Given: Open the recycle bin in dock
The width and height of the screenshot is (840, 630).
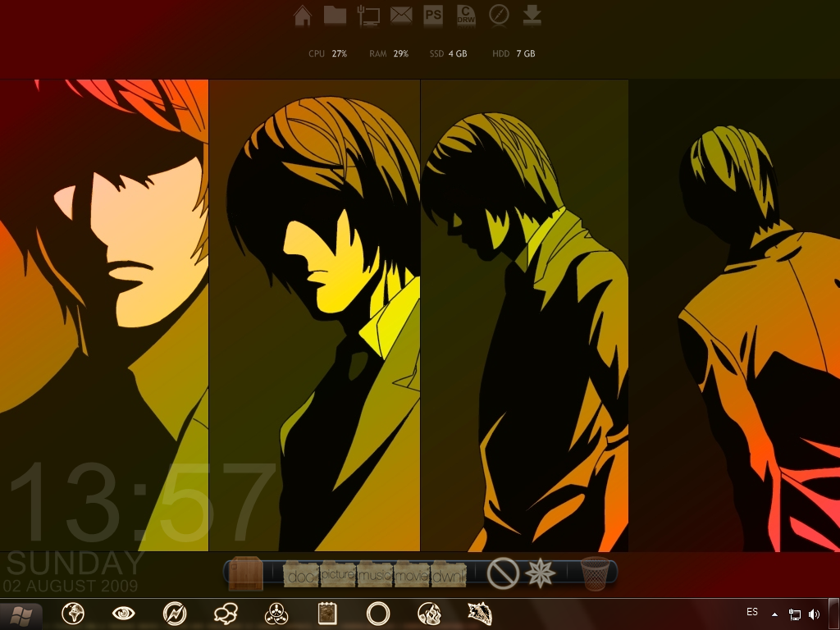Looking at the screenshot, I should [x=596, y=573].
